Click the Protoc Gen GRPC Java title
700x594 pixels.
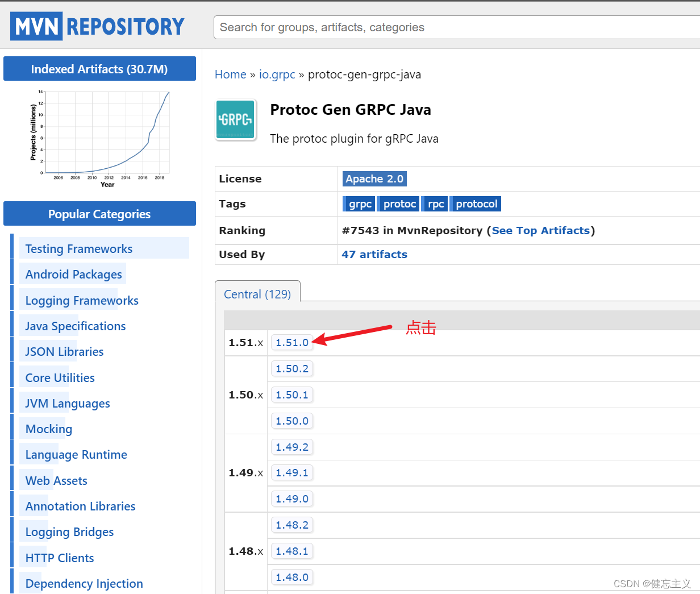(x=351, y=110)
